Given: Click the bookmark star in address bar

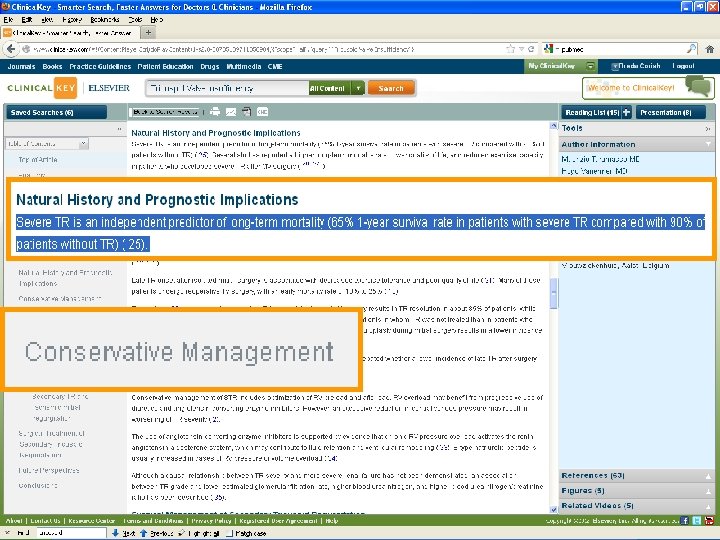Looking at the screenshot, I should 511,49.
